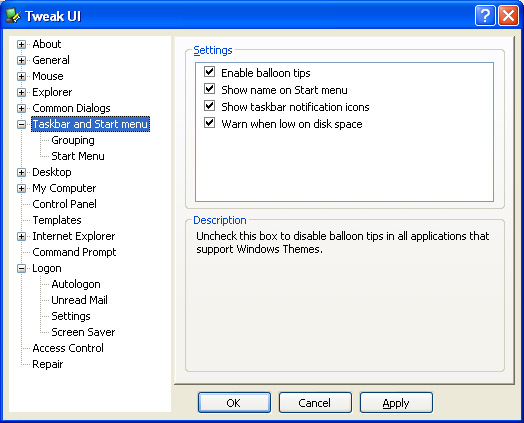Uncheck Enable balloon tips

coord(210,72)
